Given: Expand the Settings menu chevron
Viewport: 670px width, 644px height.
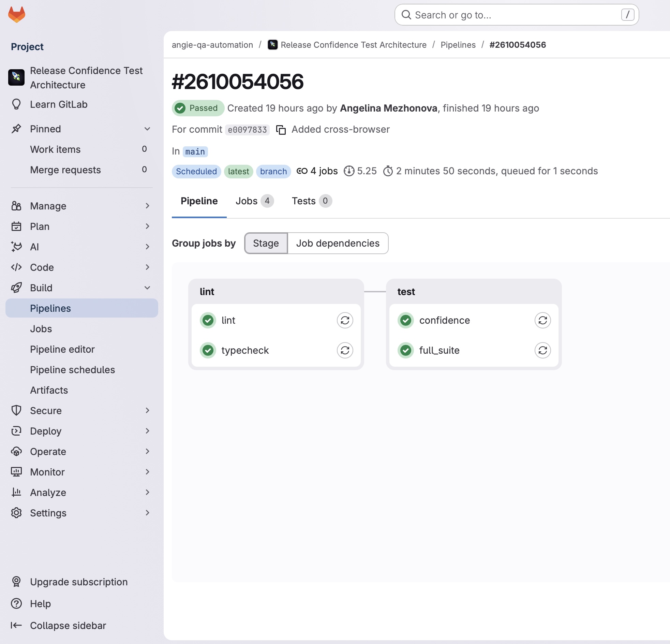Looking at the screenshot, I should coord(147,513).
